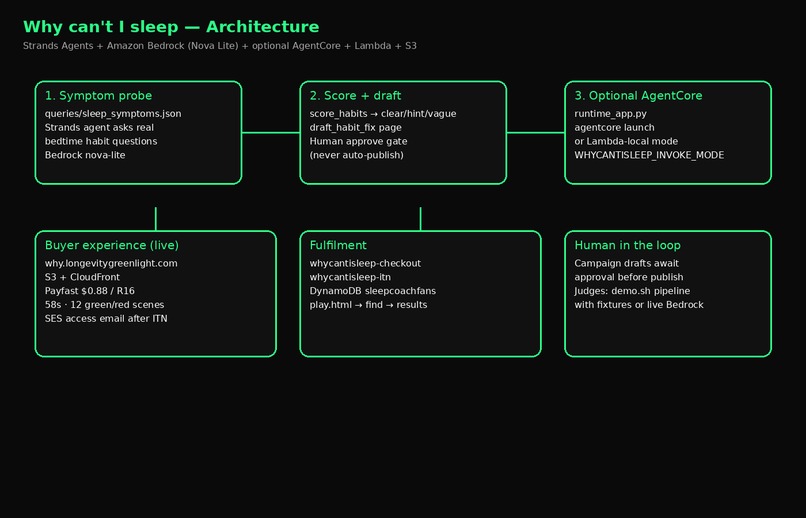
Task: Select the '1. Symptom probe' heading
Action: tap(98, 96)
